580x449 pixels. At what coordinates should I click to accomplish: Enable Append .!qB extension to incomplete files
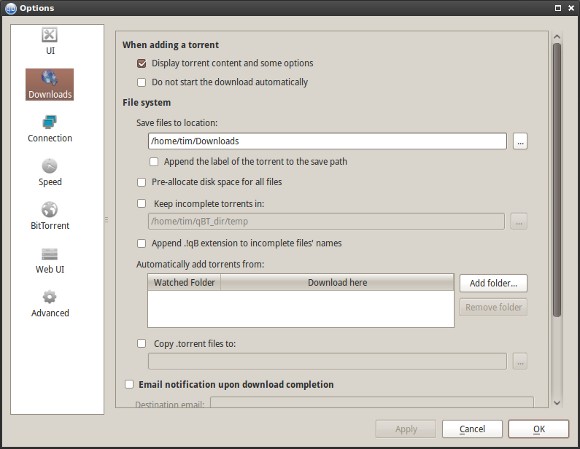coord(141,243)
